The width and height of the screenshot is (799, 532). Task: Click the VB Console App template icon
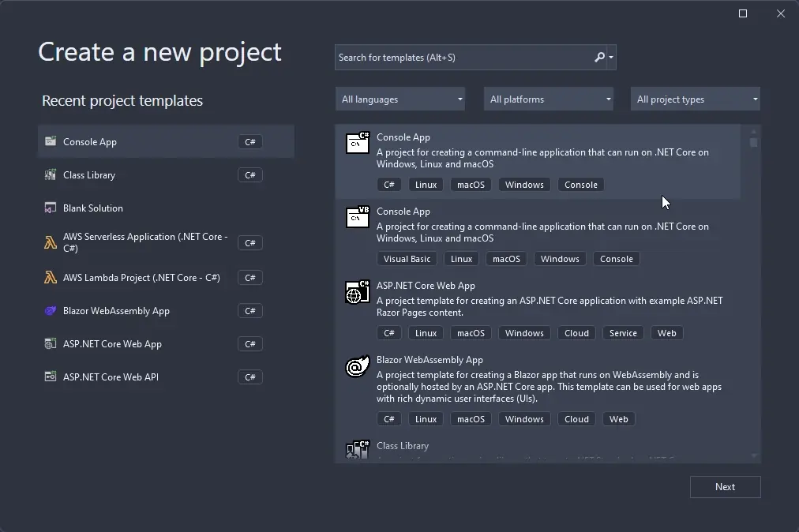[x=358, y=216]
